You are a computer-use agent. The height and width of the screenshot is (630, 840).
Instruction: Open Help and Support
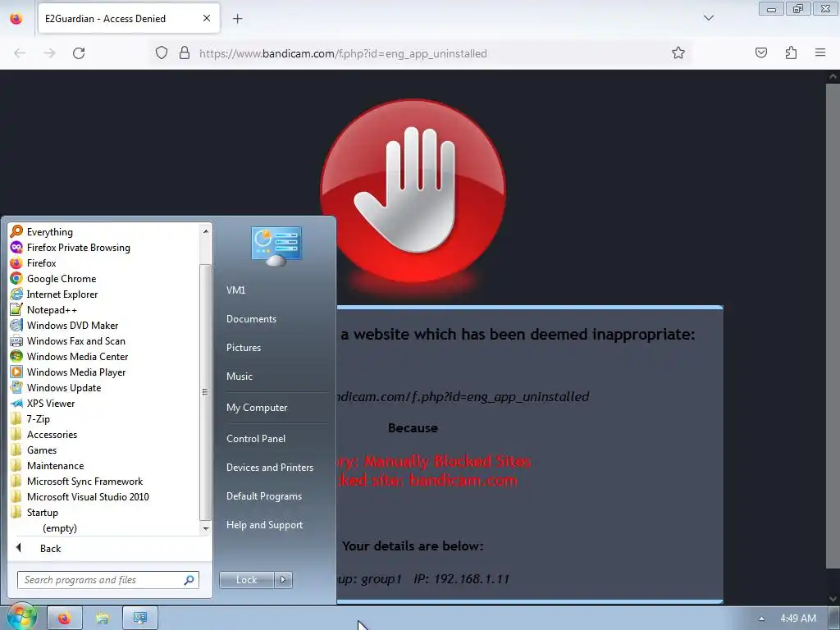[x=264, y=525]
